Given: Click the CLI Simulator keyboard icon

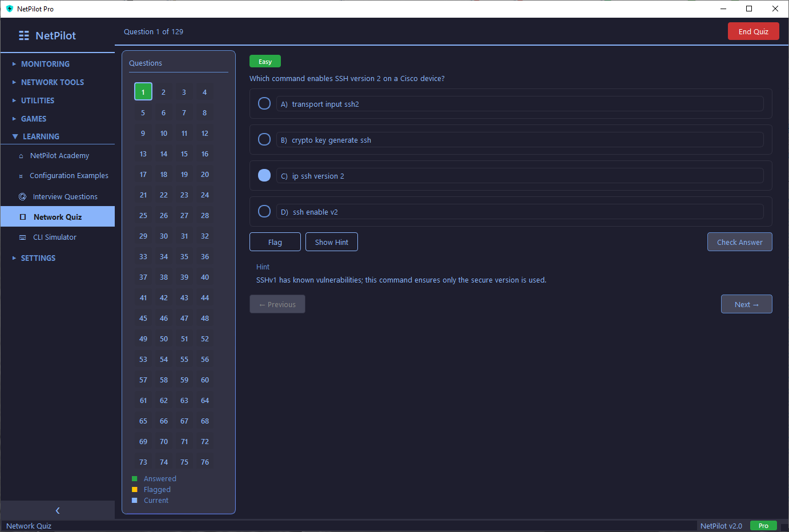Looking at the screenshot, I should pyautogui.click(x=23, y=237).
